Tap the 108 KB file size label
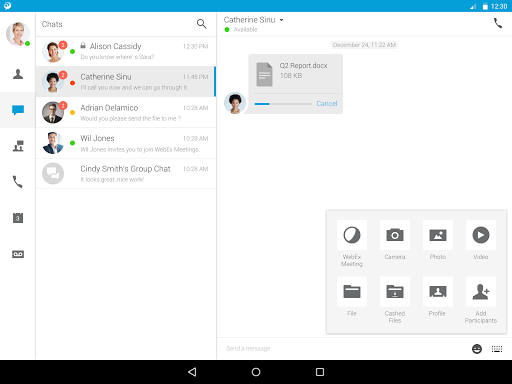Viewport: 512px width, 384px height. tap(291, 76)
